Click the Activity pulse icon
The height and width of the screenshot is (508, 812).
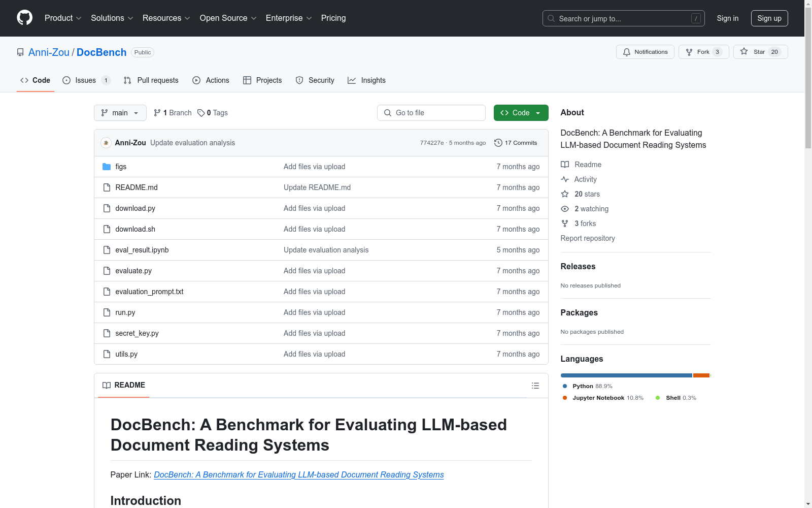click(x=565, y=179)
